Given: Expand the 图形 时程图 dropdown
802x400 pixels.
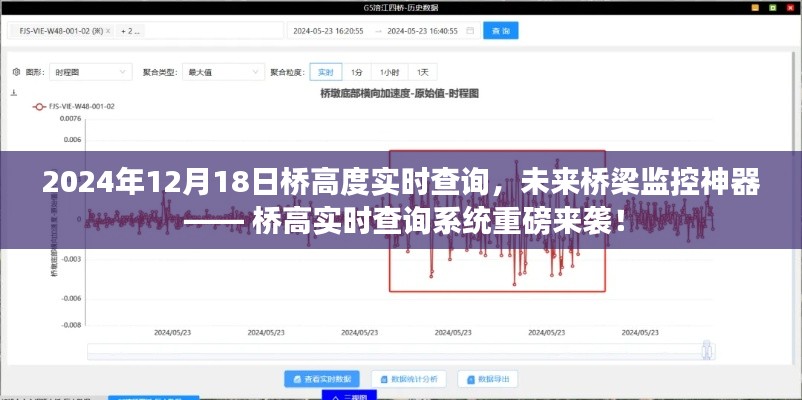Looking at the screenshot, I should point(92,72).
